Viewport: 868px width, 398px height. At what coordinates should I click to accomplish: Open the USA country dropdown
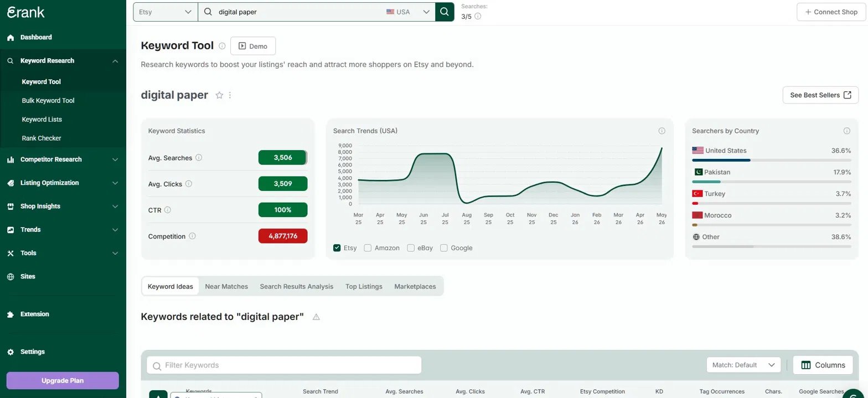coord(408,12)
